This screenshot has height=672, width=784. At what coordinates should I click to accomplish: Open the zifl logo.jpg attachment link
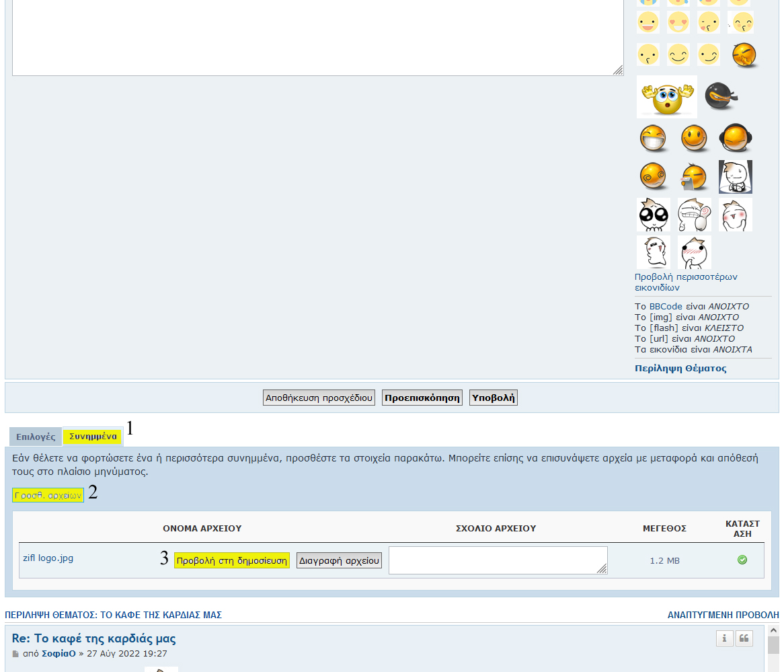tap(48, 558)
